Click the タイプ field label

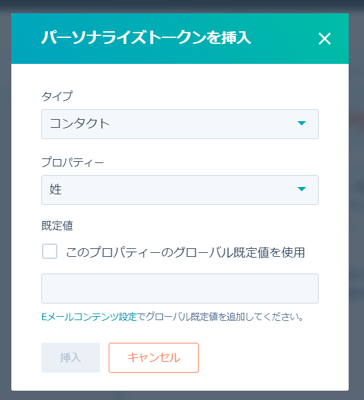57,96
